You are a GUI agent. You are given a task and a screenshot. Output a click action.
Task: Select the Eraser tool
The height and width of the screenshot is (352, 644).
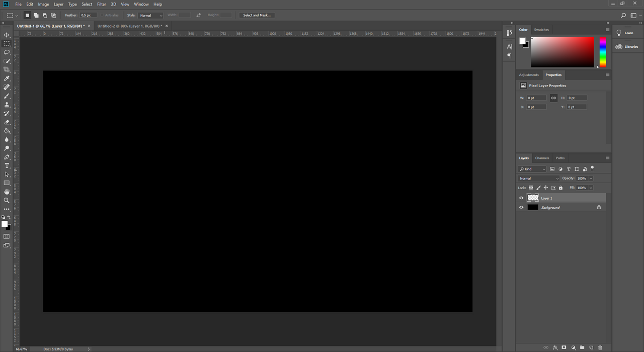tap(7, 122)
